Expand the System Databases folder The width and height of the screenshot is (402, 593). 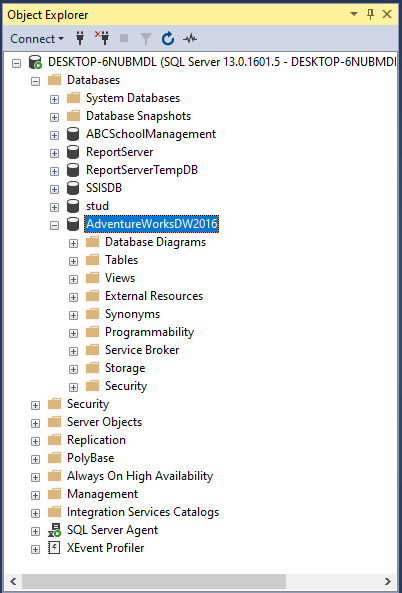54,99
